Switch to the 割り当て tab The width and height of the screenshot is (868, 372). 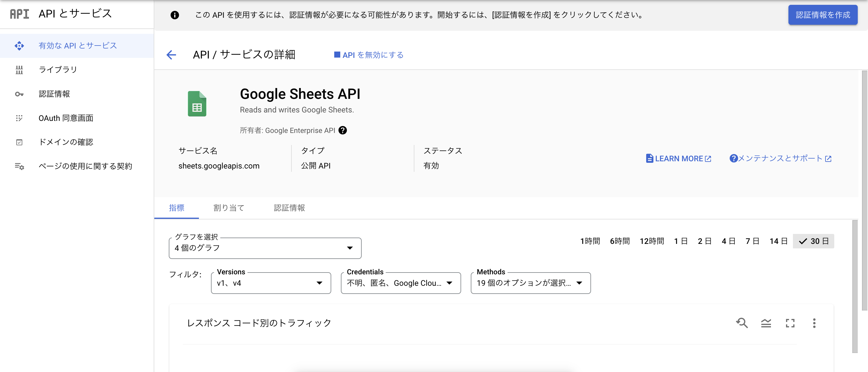(x=229, y=208)
